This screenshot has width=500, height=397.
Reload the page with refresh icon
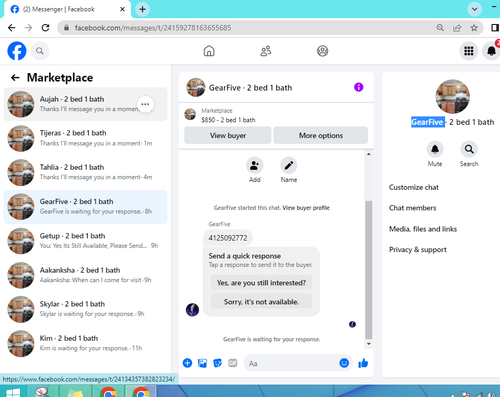[x=45, y=28]
